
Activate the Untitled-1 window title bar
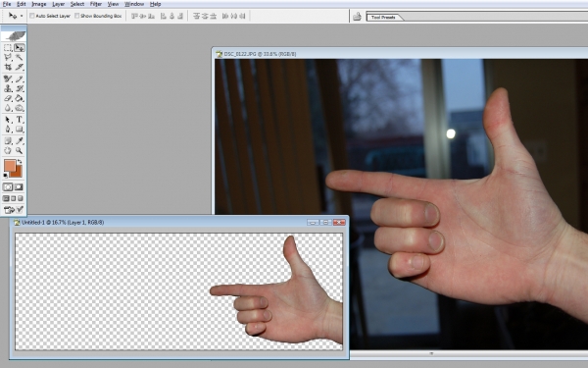179,223
